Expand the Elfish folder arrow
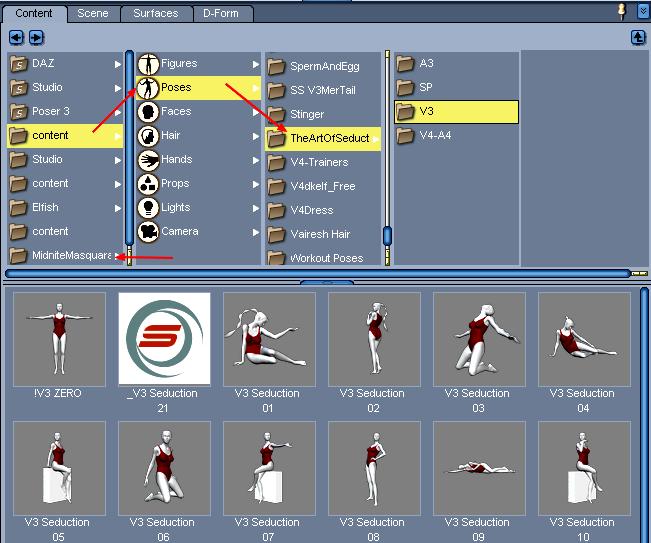The width and height of the screenshot is (651, 543). pyautogui.click(x=118, y=208)
